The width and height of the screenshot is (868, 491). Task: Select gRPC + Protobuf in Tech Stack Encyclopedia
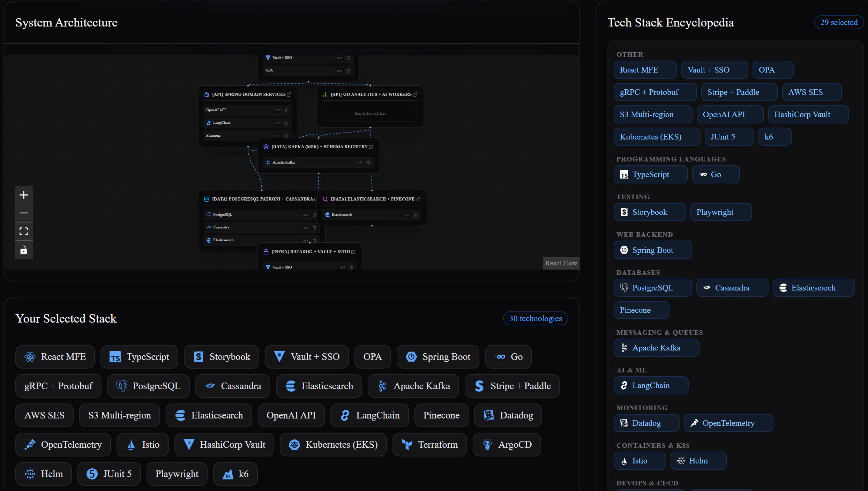[655, 92]
